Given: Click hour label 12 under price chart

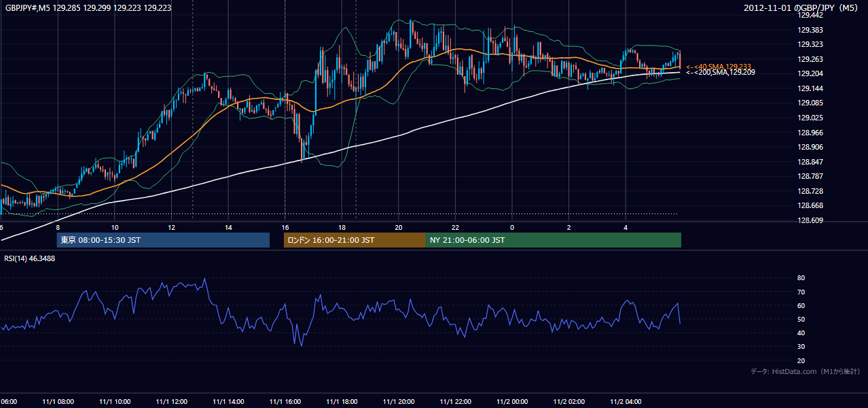Looking at the screenshot, I should 171,227.
